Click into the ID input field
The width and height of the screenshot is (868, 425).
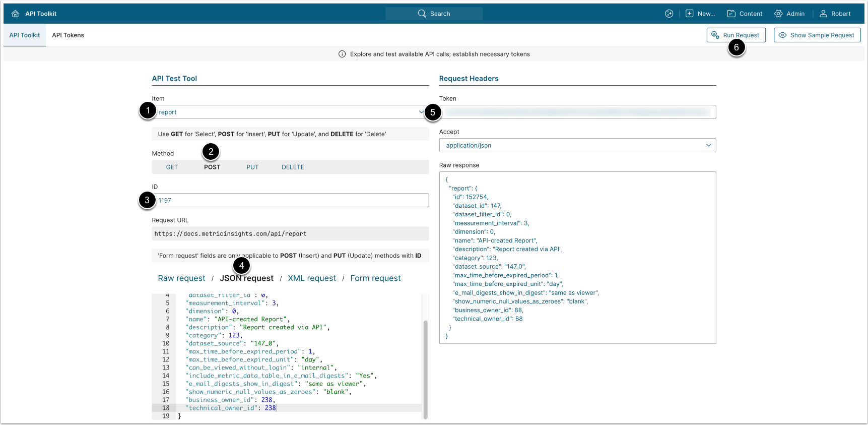click(292, 201)
